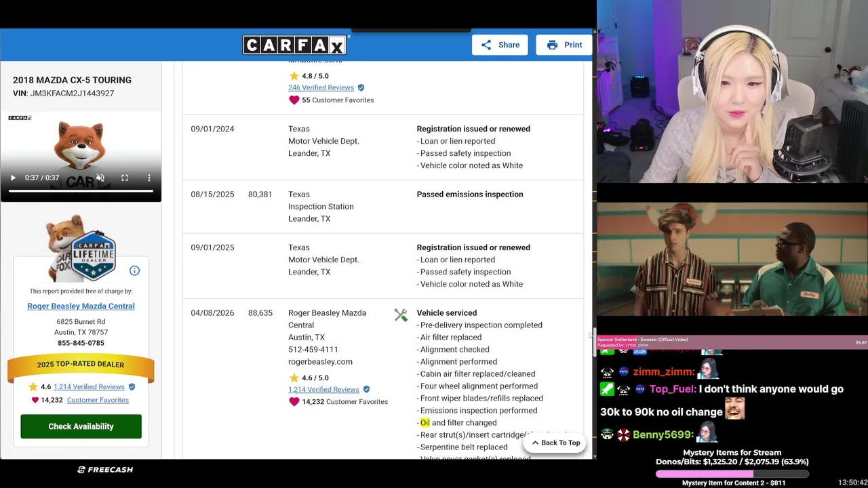Click the 08/15/2025 date cell
Screen dimensions: 868x488
coord(212,194)
